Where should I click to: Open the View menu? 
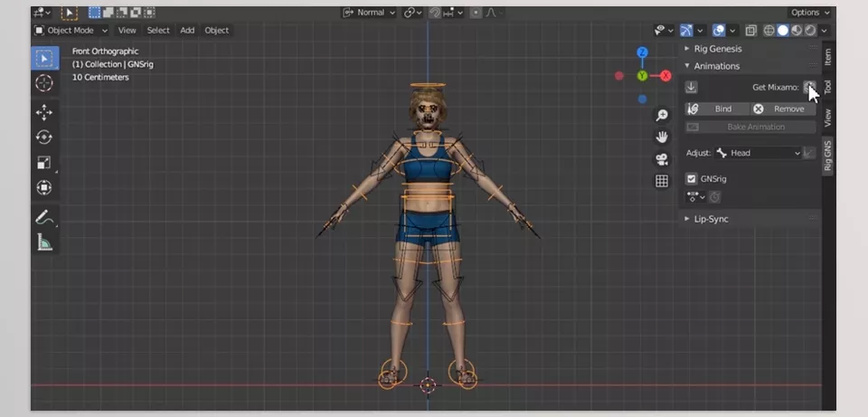coord(127,31)
